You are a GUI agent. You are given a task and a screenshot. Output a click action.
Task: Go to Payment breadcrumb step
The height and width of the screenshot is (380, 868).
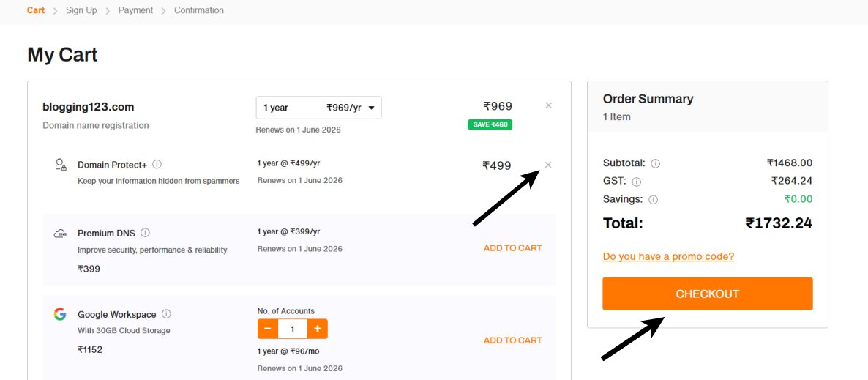(x=135, y=10)
